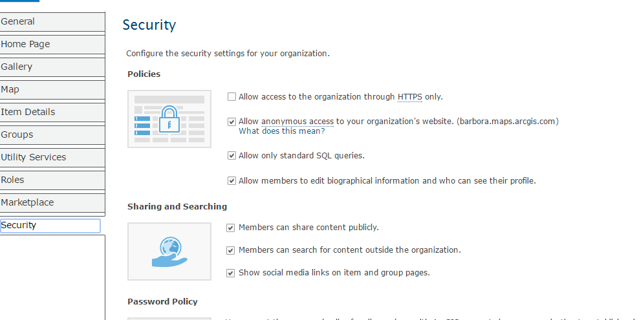This screenshot has width=644, height=320.
Task: Toggle members editing biographical information checkbox
Action: 231,181
